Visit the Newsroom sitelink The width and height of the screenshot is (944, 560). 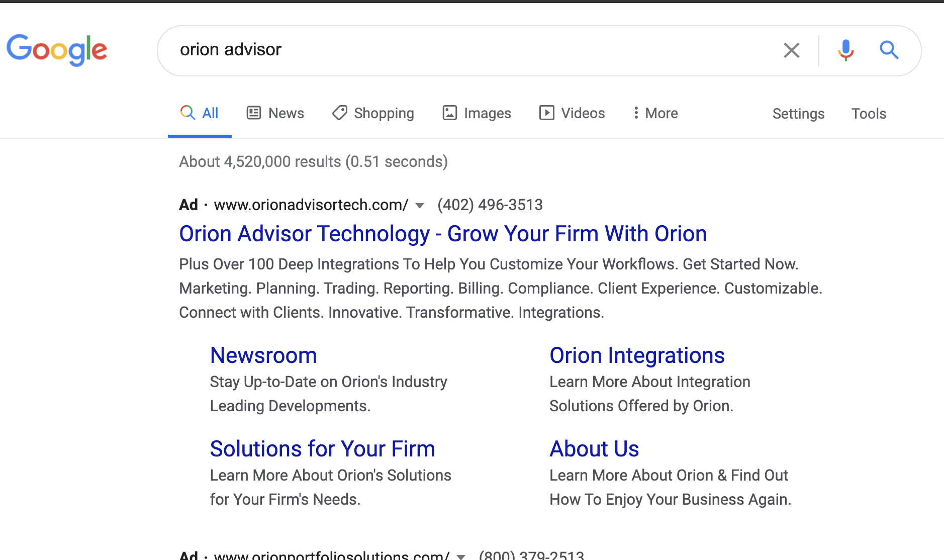(x=263, y=355)
